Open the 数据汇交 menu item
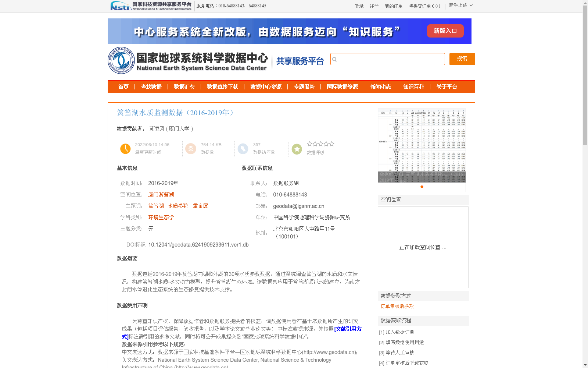 pos(184,87)
